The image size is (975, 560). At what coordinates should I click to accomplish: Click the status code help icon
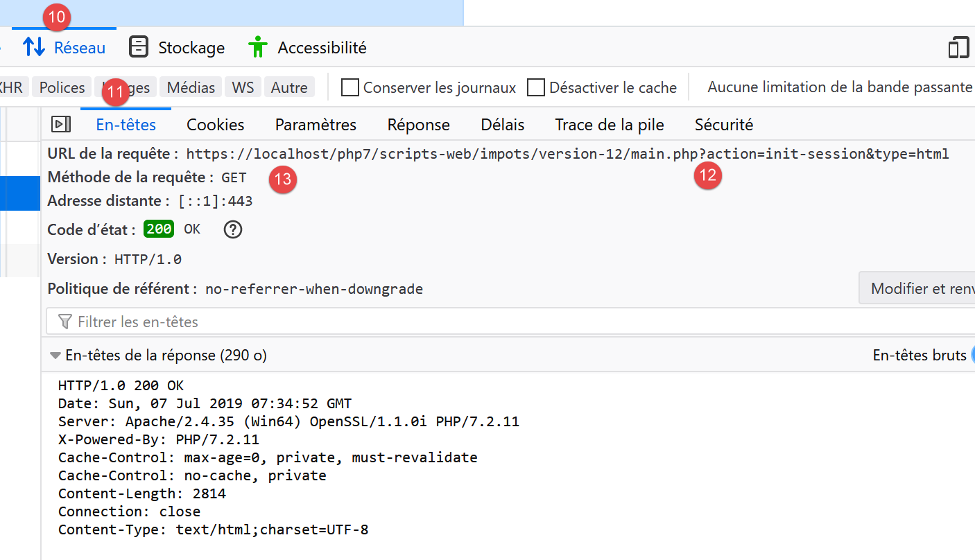pyautogui.click(x=233, y=229)
